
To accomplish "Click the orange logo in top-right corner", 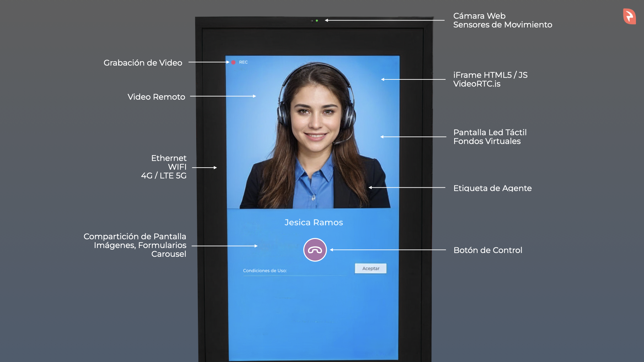I will tap(629, 16).
